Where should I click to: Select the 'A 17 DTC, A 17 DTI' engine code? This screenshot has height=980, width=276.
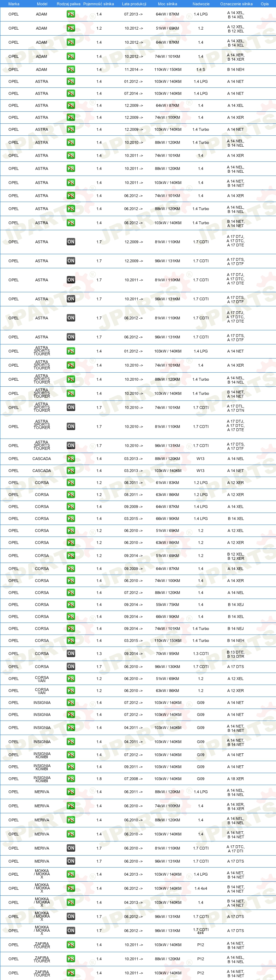pos(236,849)
